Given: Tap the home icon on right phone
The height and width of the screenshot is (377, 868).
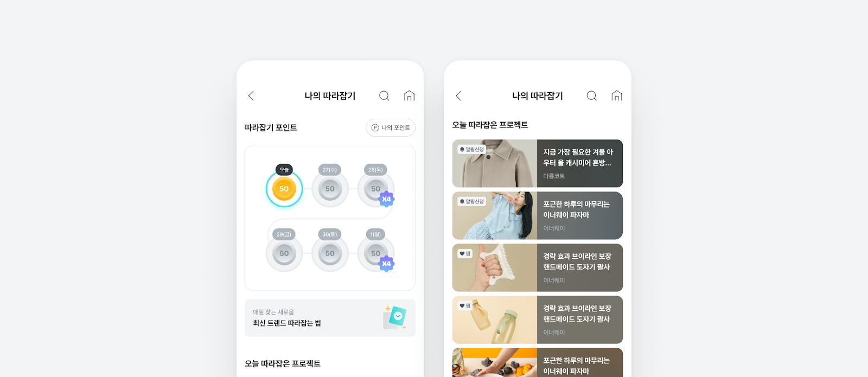Looking at the screenshot, I should (616, 96).
